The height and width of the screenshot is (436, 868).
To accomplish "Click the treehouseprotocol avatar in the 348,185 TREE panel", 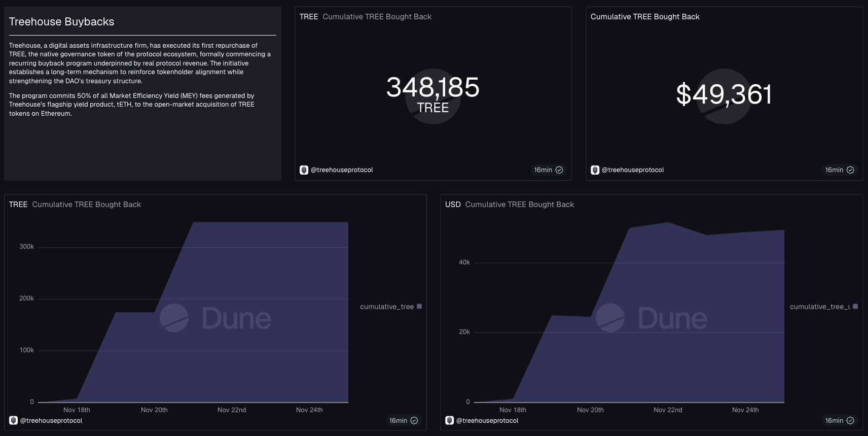I will [304, 170].
